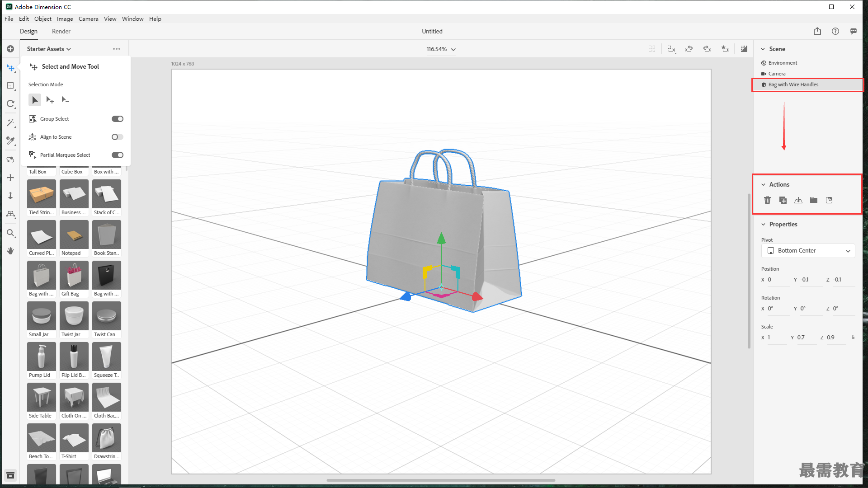The width and height of the screenshot is (868, 488).
Task: Click the Delete trash icon in Actions
Action: (x=767, y=200)
